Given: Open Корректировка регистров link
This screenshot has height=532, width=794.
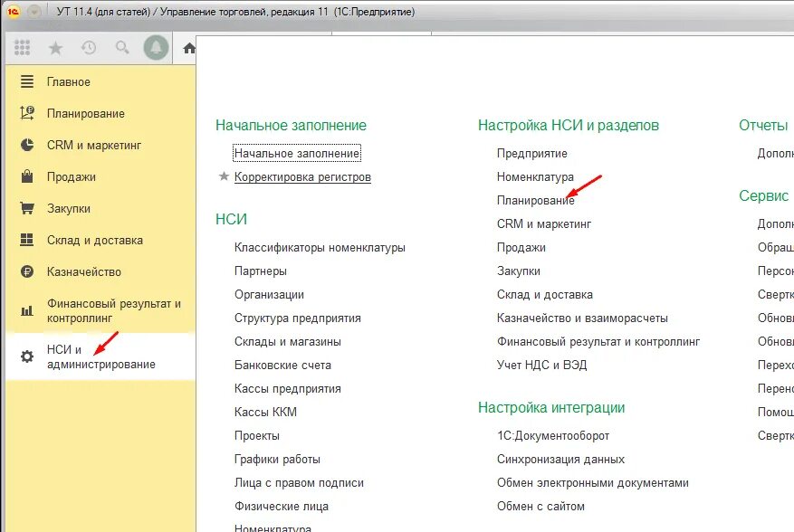Looking at the screenshot, I should coord(302,176).
